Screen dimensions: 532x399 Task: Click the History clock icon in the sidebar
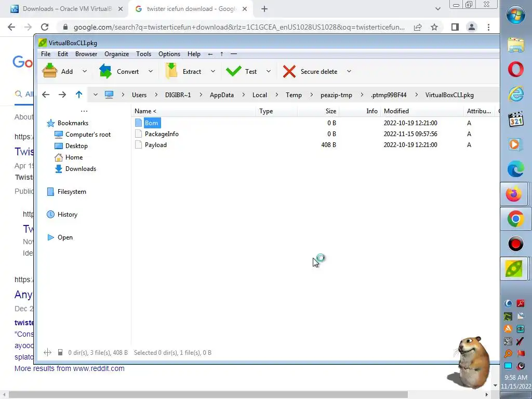pyautogui.click(x=50, y=214)
